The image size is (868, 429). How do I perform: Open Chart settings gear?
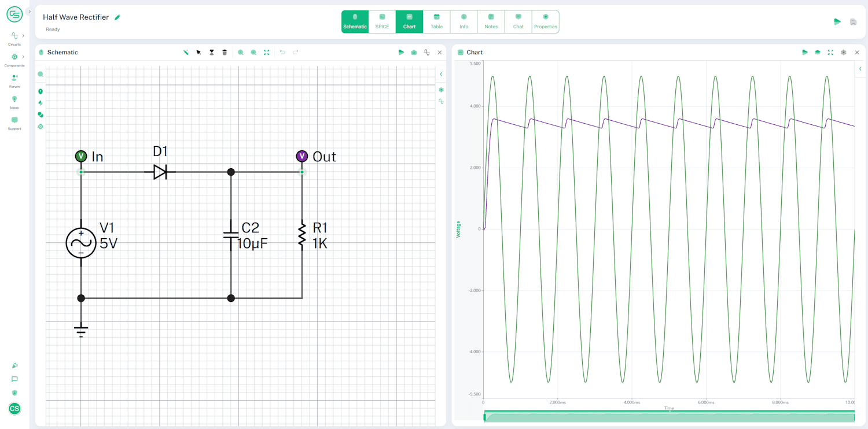point(844,52)
